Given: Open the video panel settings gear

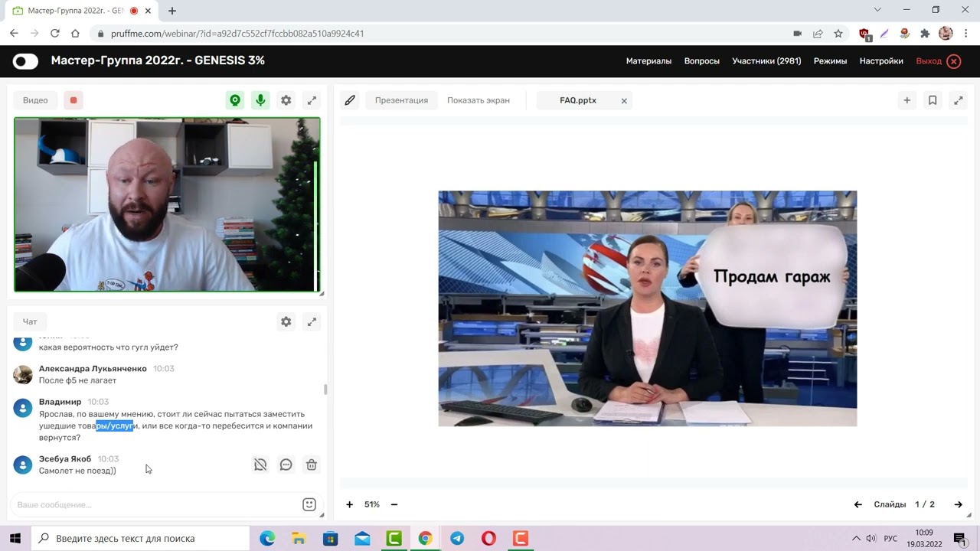Looking at the screenshot, I should click(286, 100).
